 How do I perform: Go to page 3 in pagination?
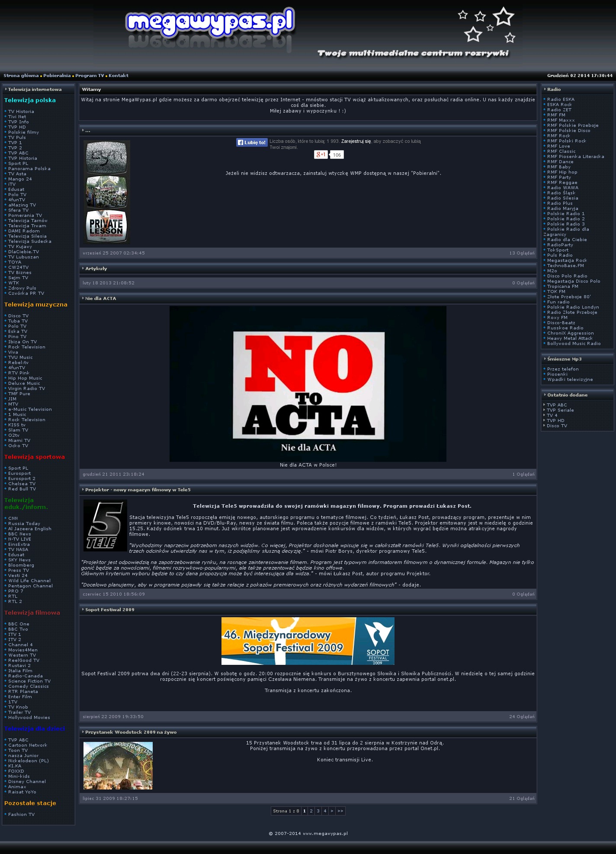pyautogui.click(x=318, y=811)
